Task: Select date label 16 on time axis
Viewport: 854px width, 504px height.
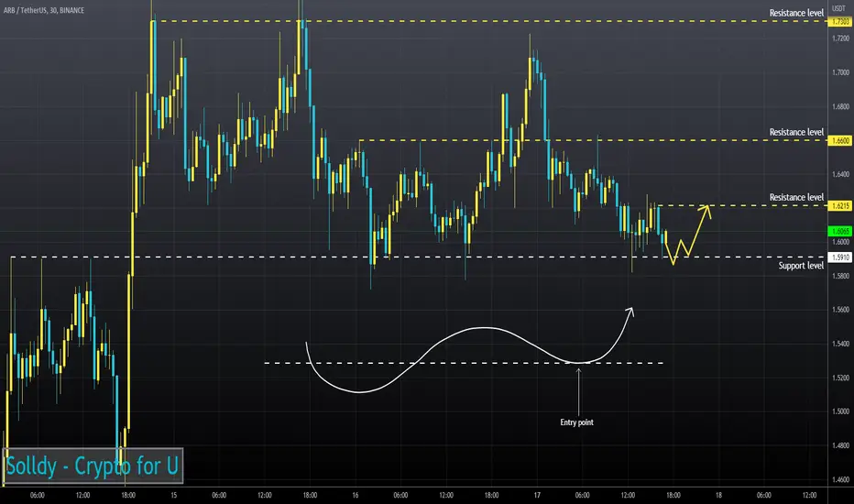Action: click(x=356, y=495)
